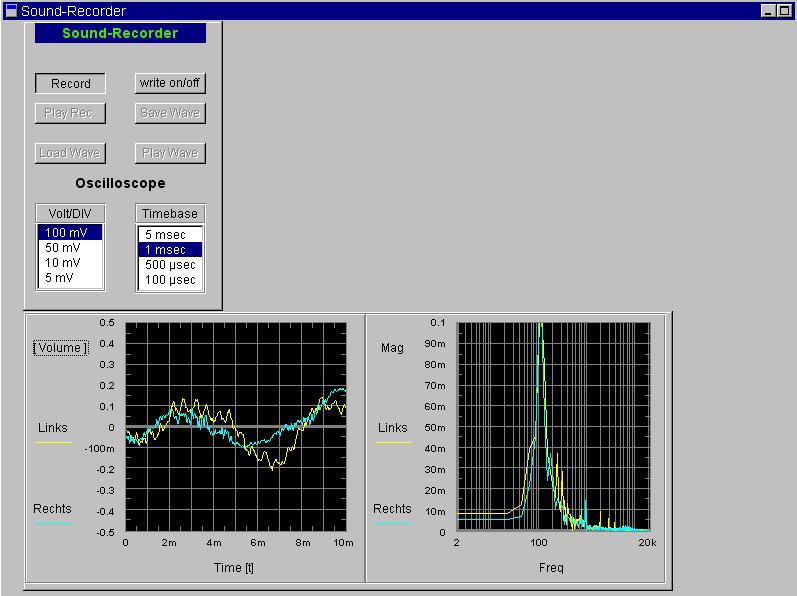Click the yellow Links legend line in spectrum
797x596 pixels.
393,442
